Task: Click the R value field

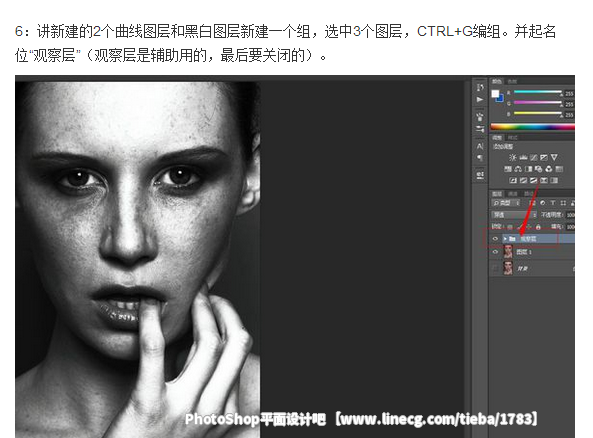Action: point(570,94)
